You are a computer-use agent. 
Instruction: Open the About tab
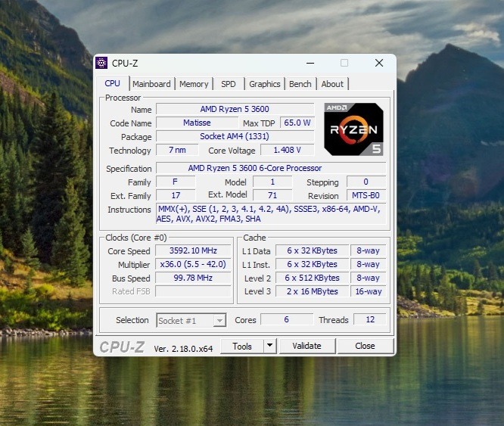coord(332,84)
